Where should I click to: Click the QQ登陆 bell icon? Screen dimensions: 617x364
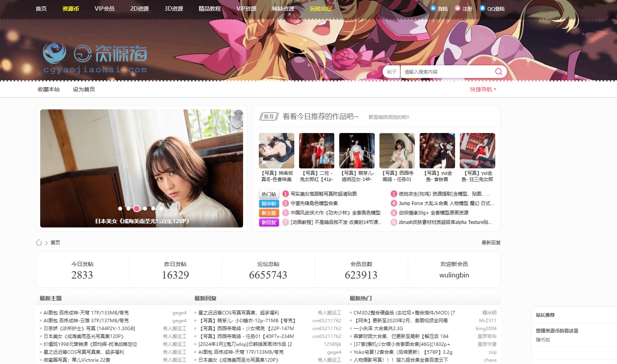coord(482,8)
